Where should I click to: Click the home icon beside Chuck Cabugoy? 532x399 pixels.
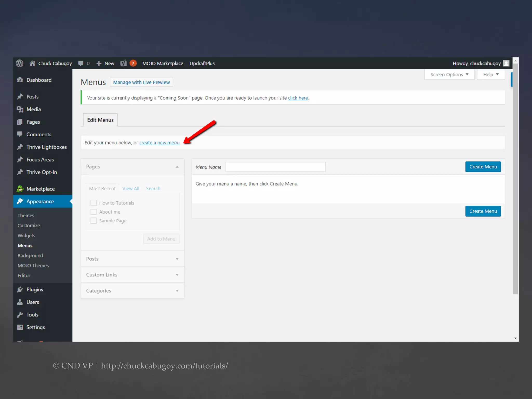32,63
